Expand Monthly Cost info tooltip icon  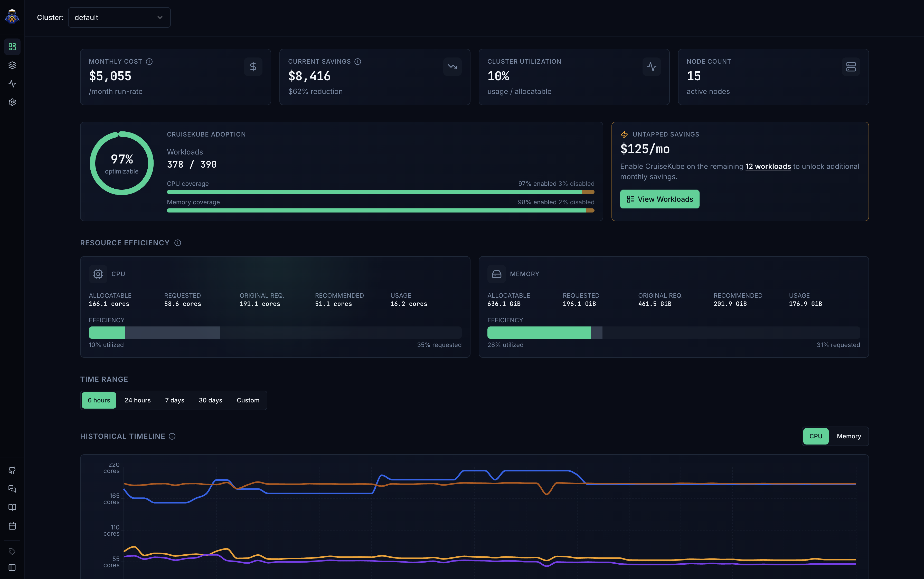[x=149, y=61]
